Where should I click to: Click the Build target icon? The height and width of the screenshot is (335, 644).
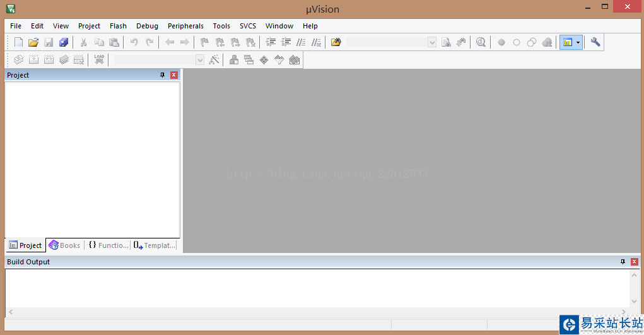(x=33, y=59)
